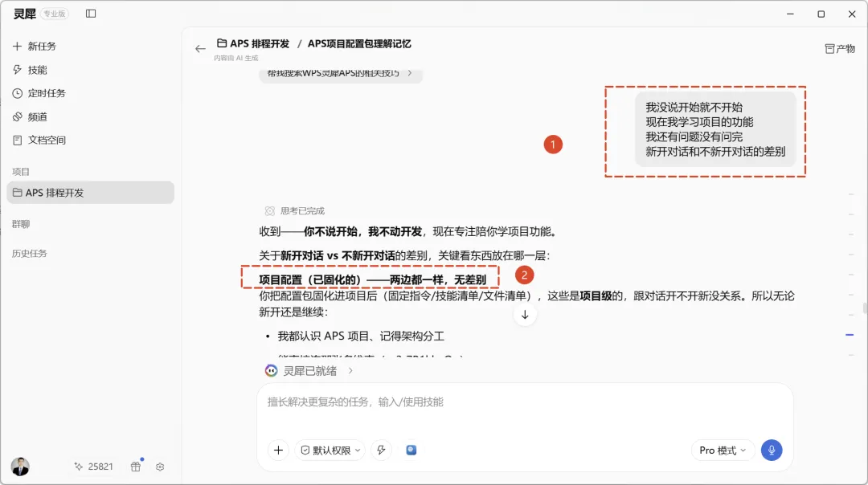Click the 专业版 edition badge

(55, 14)
